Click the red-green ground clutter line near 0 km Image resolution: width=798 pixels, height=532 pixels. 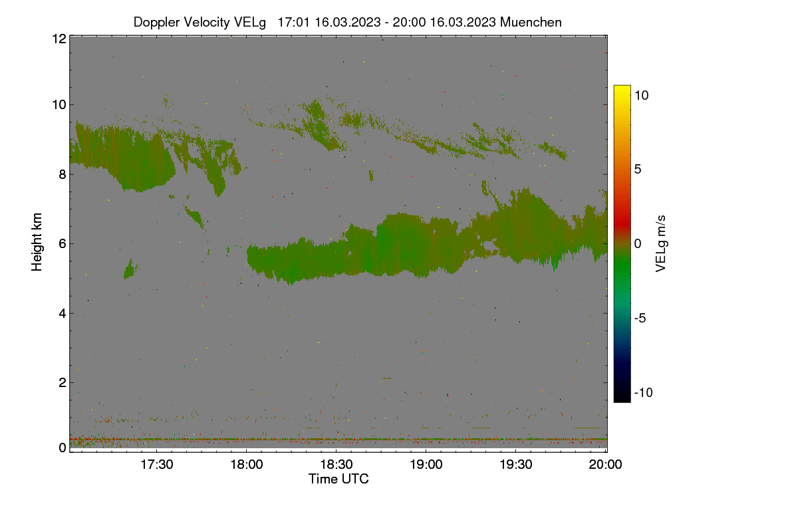[x=338, y=440]
